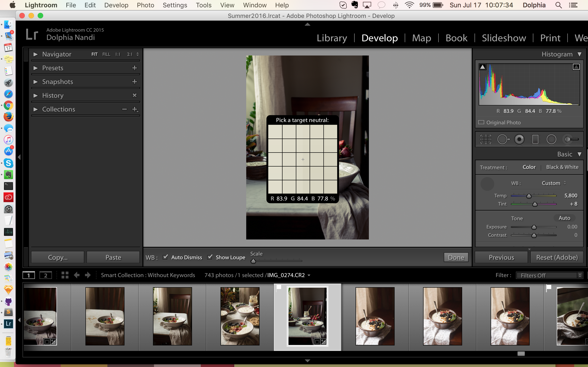Click the Reset Adobe button
The height and width of the screenshot is (367, 588).
pos(557,257)
